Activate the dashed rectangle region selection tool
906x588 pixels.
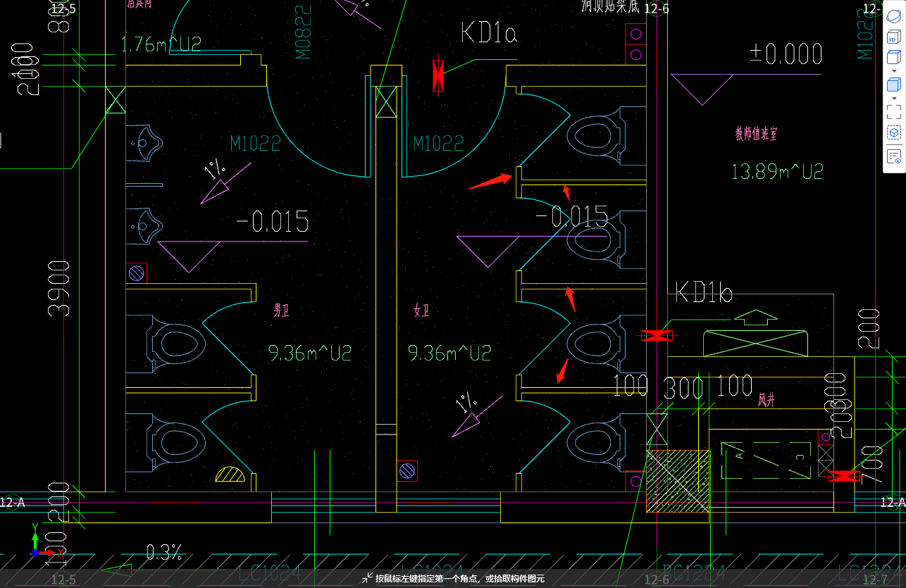pos(893,111)
